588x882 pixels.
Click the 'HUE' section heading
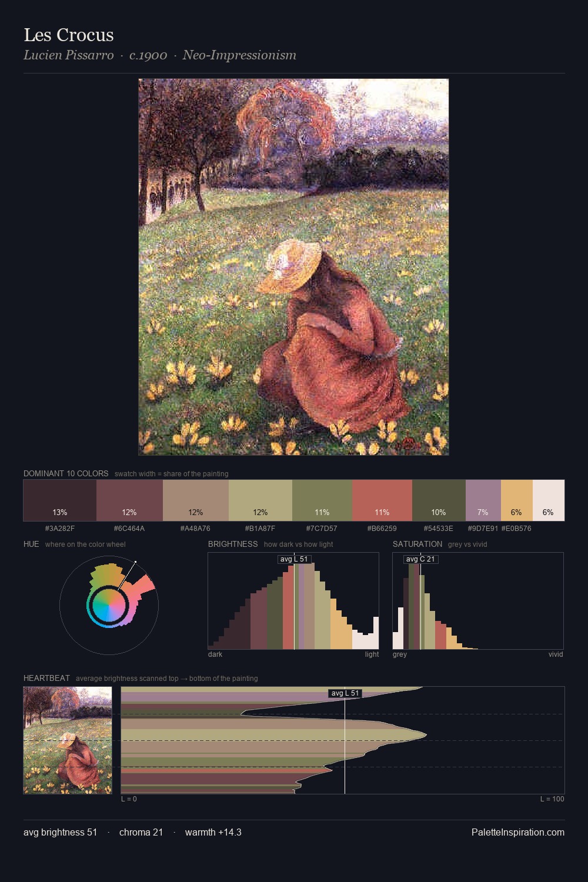pos(31,544)
